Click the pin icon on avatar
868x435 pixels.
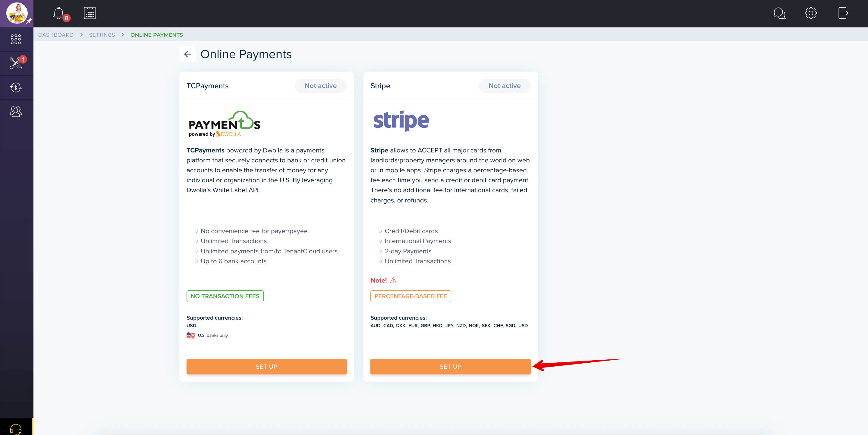(29, 21)
